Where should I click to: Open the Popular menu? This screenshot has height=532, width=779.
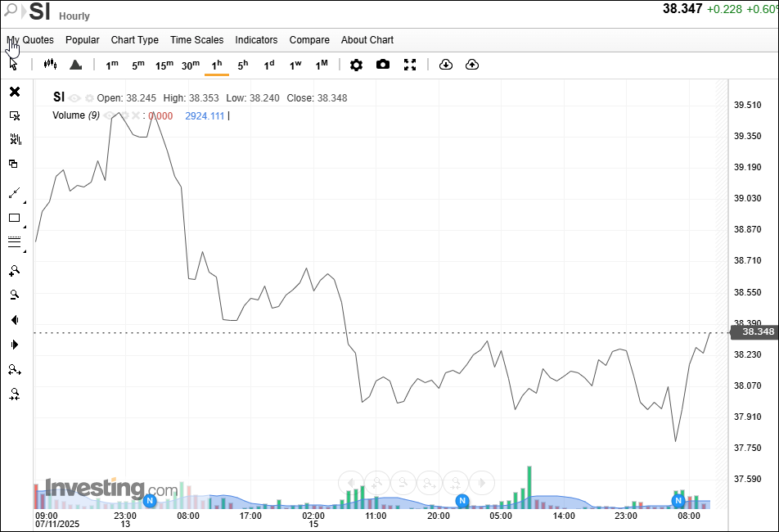(x=83, y=40)
